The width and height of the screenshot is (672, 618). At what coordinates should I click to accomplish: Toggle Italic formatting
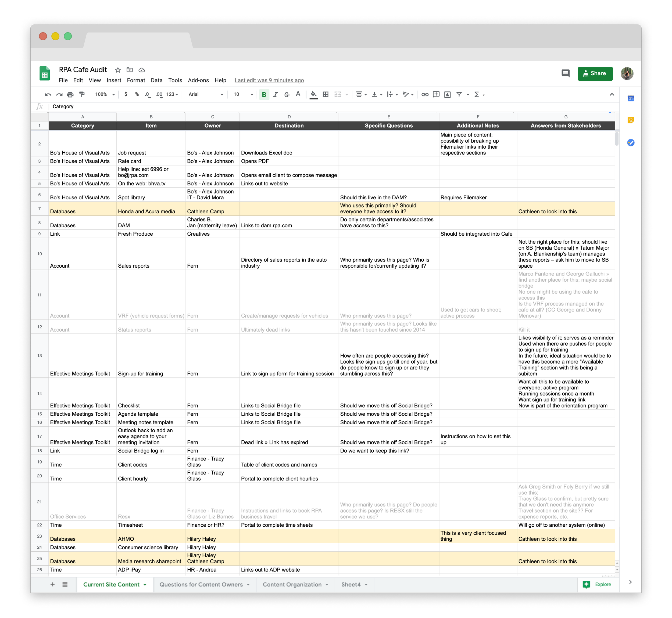(x=275, y=95)
